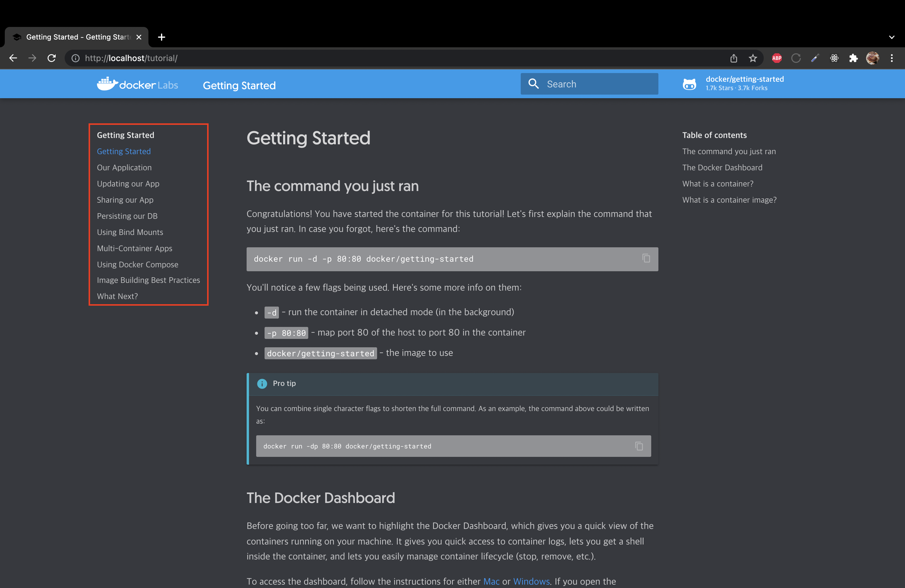Follow the Windows dashboard instructions link
The height and width of the screenshot is (588, 905).
coord(531,581)
